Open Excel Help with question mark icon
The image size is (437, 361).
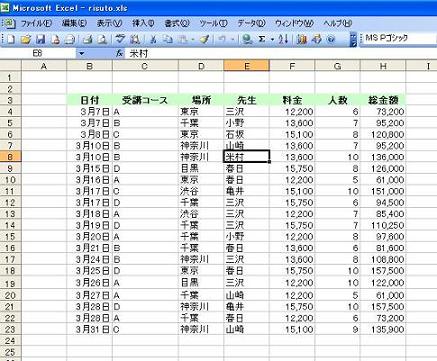331,39
